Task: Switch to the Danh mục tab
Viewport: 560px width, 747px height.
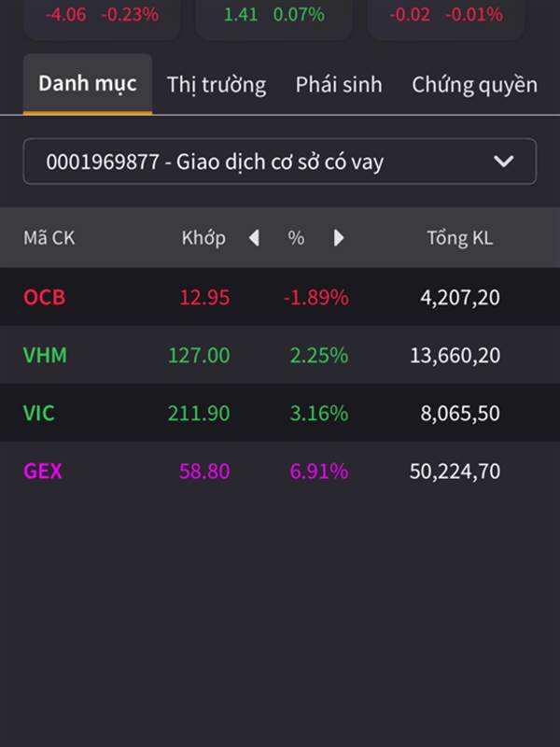Action: (88, 83)
